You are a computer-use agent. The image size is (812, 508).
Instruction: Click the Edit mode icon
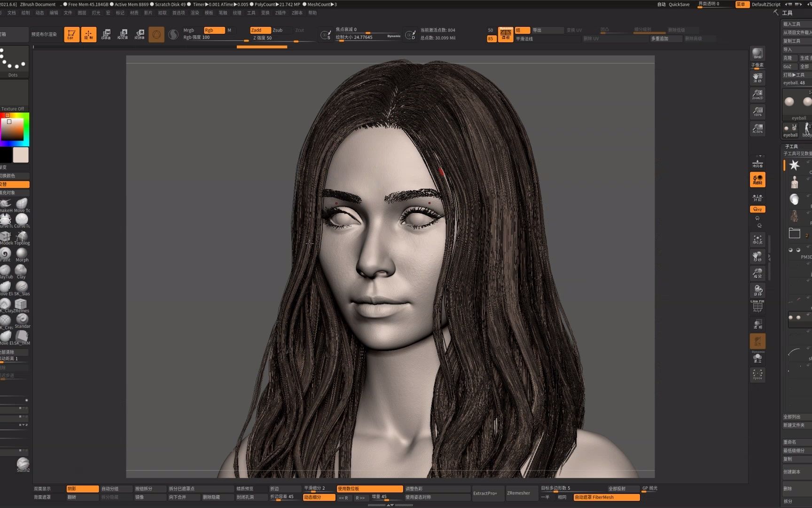(x=71, y=34)
